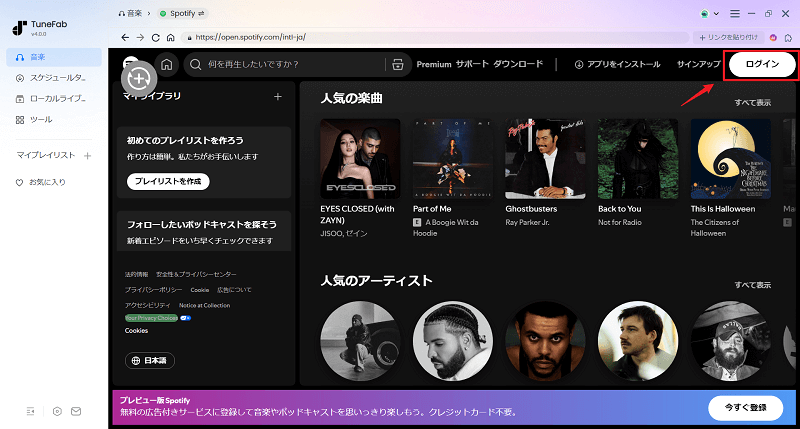Image resolution: width=800 pixels, height=429 pixels.
Task: Open the Part of Me album cover
Action: [x=453, y=159]
